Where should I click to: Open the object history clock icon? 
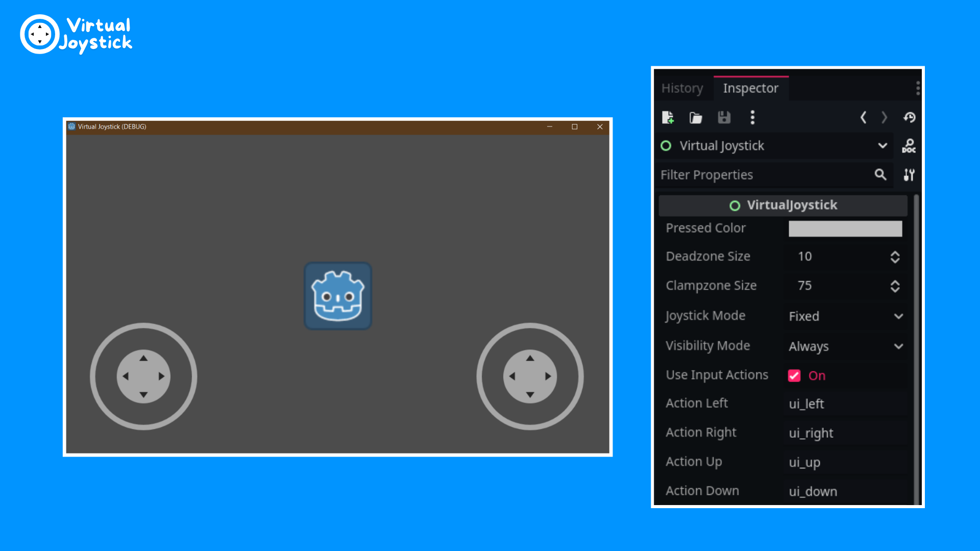[x=909, y=117]
